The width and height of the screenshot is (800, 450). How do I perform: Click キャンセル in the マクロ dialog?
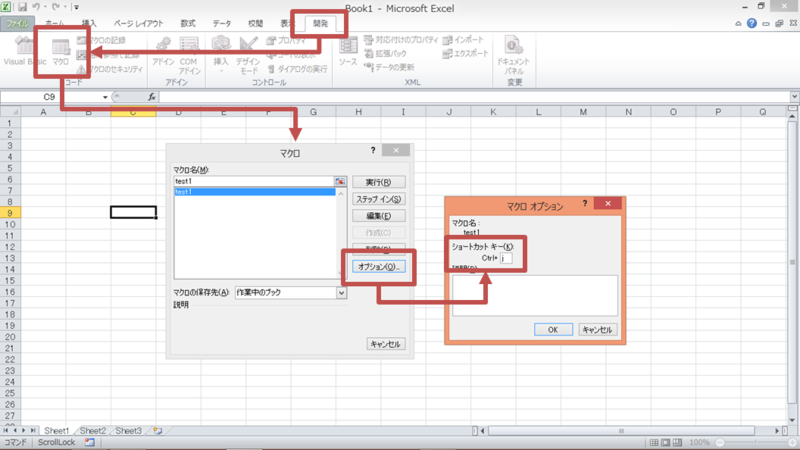[x=385, y=344]
